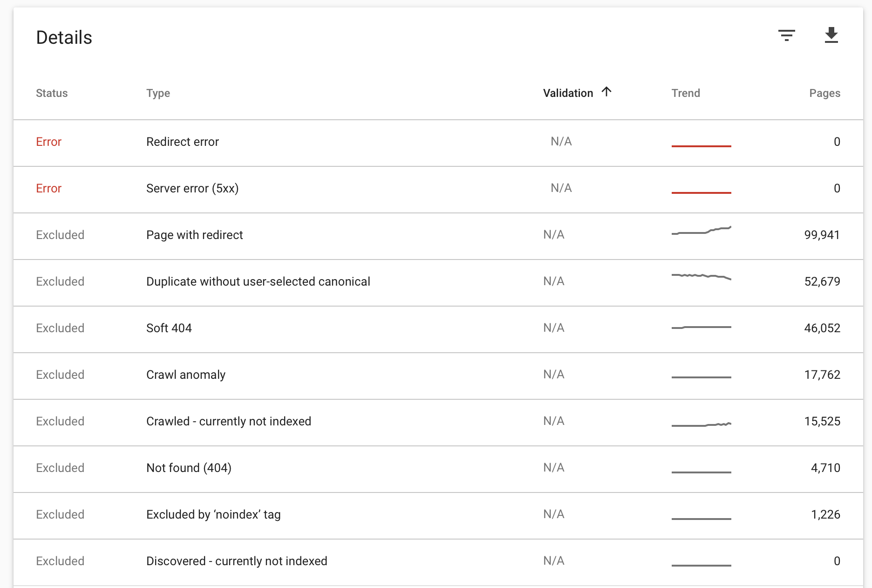872x588 pixels.
Task: Click the Error status of Server error
Action: [x=48, y=188]
